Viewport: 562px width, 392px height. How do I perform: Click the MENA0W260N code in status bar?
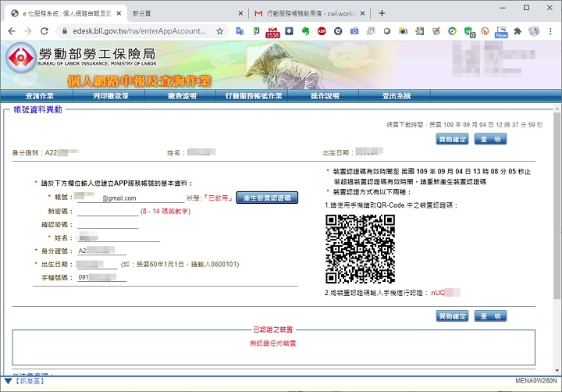(x=536, y=381)
